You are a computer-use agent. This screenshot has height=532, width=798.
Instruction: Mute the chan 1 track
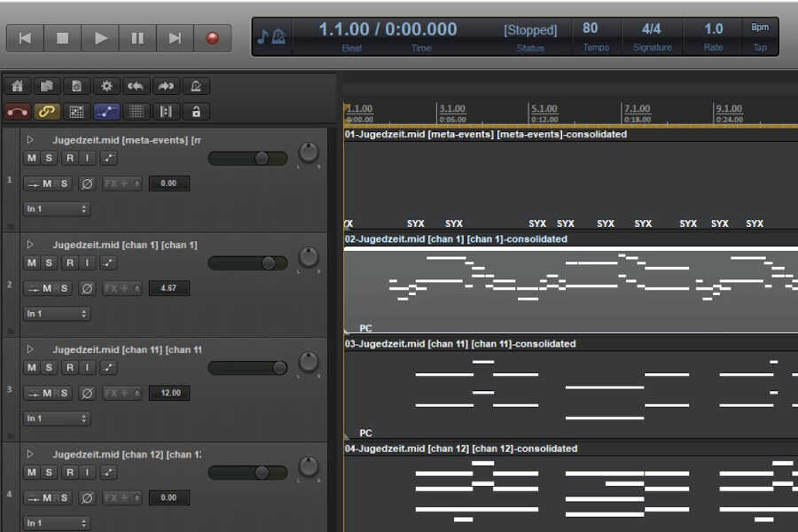pos(32,262)
